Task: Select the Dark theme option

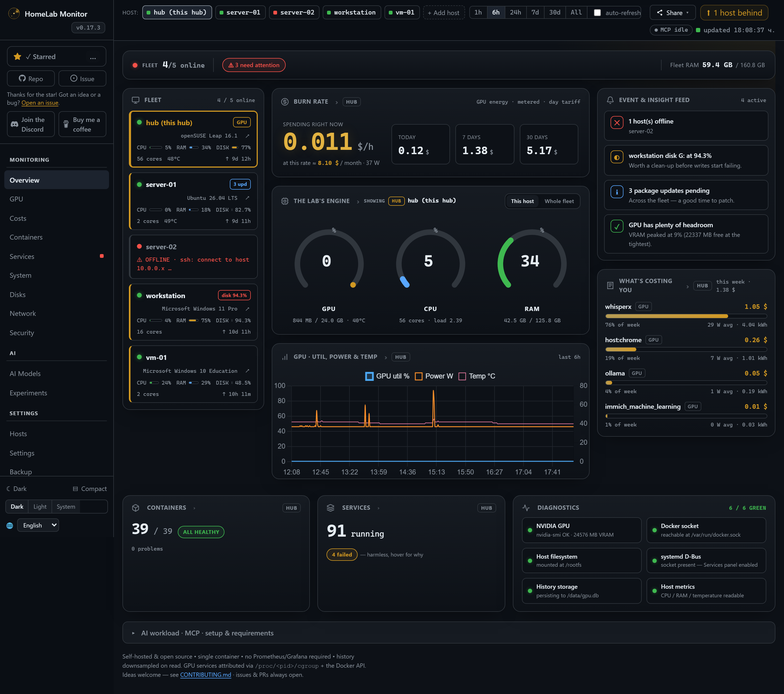Action: click(17, 507)
